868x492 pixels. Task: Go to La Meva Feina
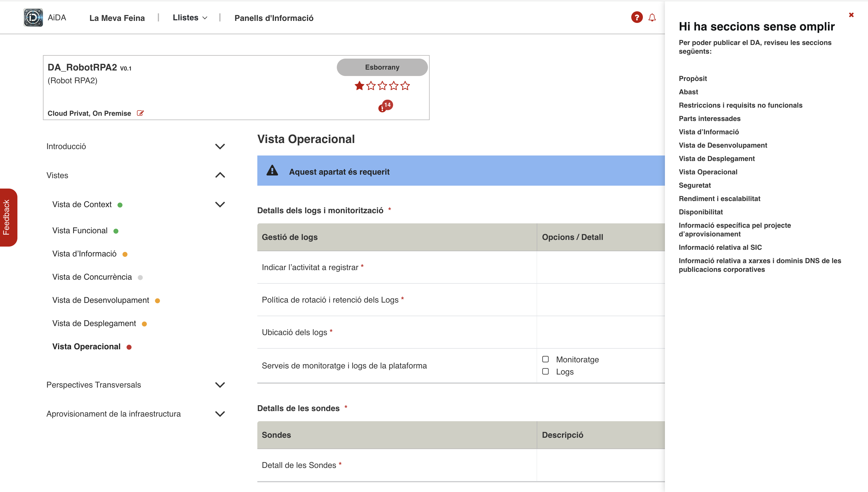117,18
